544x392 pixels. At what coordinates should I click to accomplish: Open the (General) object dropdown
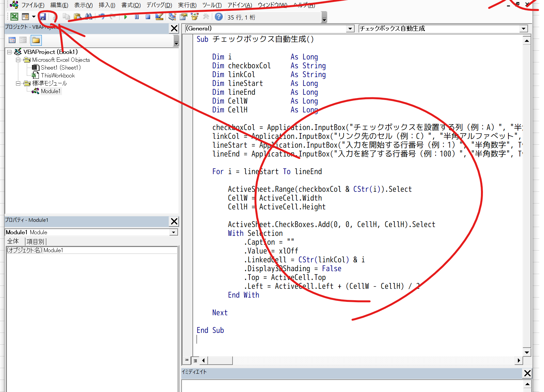(x=350, y=29)
